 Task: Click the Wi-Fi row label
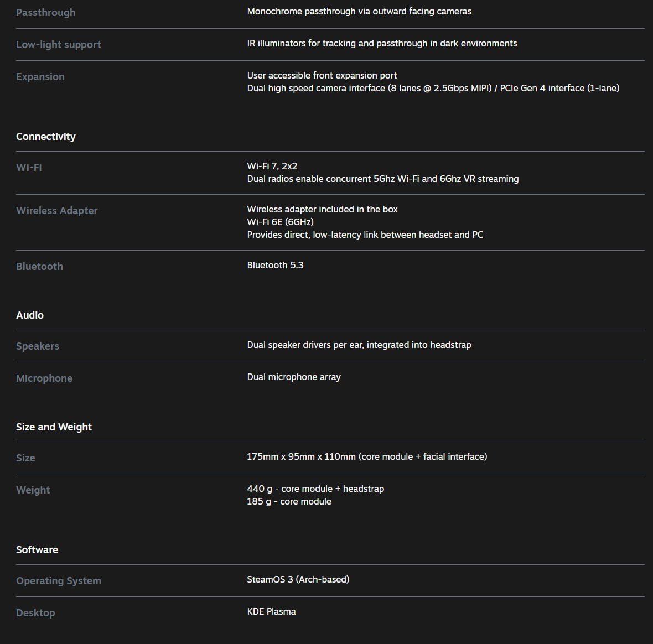[x=29, y=167]
